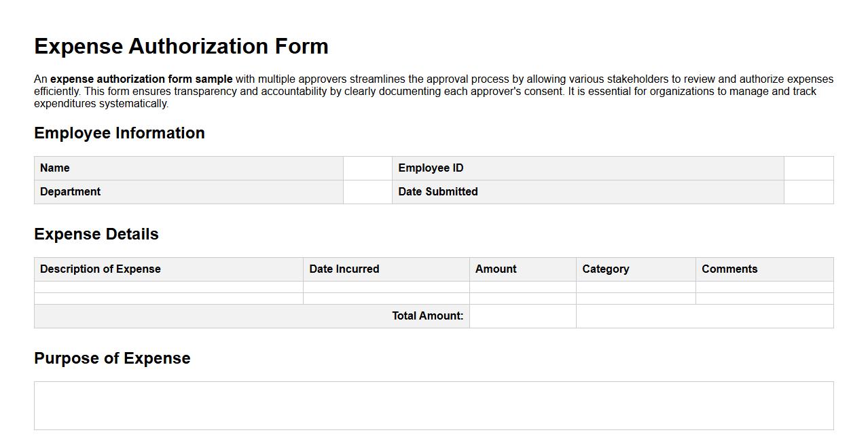The width and height of the screenshot is (868, 441).
Task: Click the first Category row cell
Action: 635,287
